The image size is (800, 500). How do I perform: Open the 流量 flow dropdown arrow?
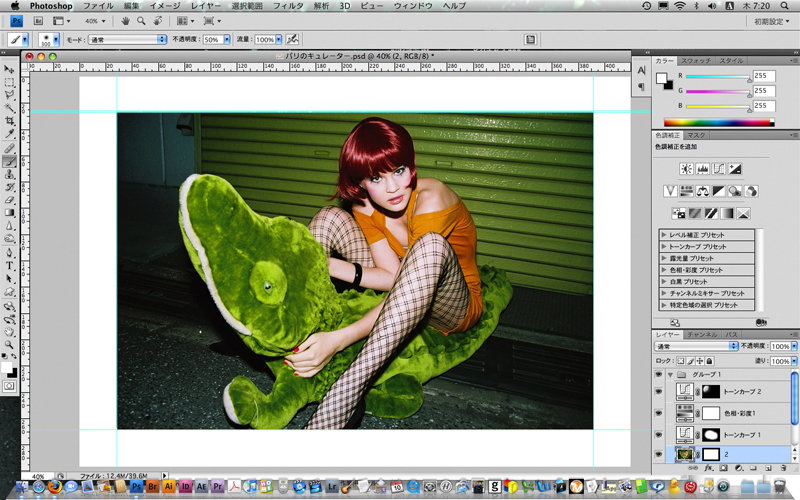tap(279, 39)
